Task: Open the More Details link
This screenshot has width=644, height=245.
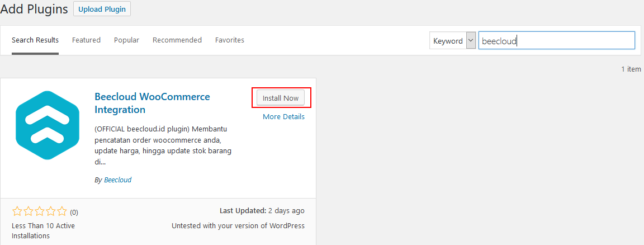Action: pyautogui.click(x=284, y=116)
